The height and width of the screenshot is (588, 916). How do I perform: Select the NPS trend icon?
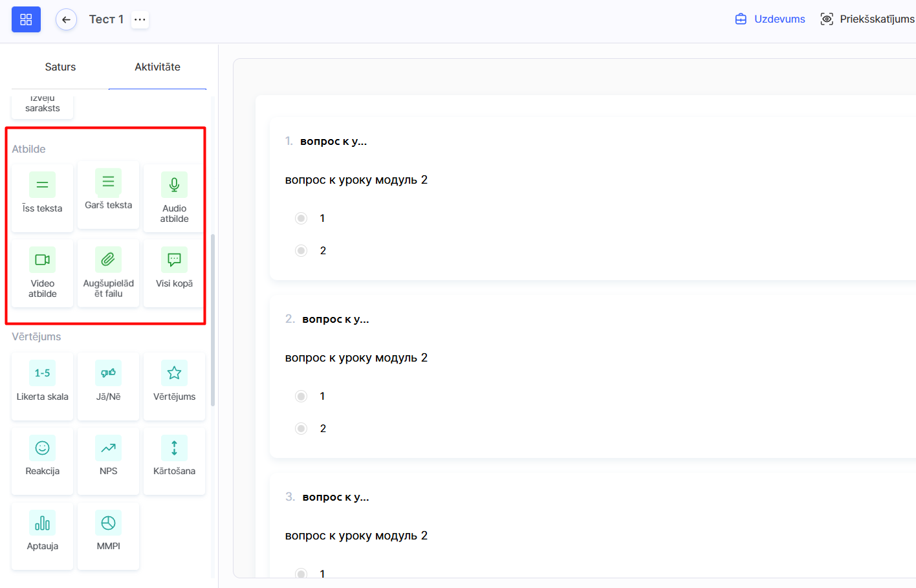click(x=108, y=448)
